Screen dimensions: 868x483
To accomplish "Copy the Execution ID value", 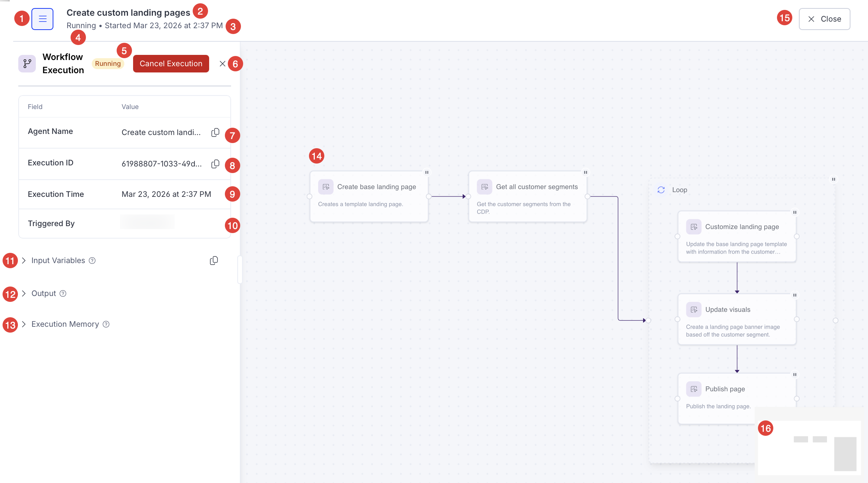I will pyautogui.click(x=215, y=164).
